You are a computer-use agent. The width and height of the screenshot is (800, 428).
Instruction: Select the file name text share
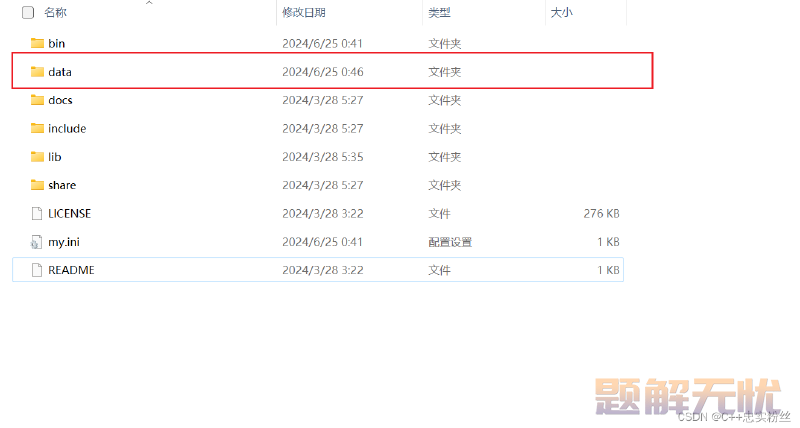(x=62, y=185)
